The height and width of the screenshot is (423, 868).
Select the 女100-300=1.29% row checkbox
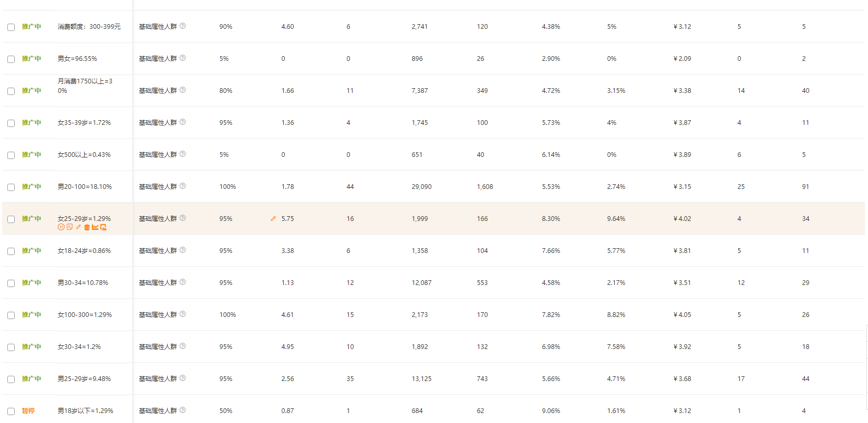coord(11,315)
